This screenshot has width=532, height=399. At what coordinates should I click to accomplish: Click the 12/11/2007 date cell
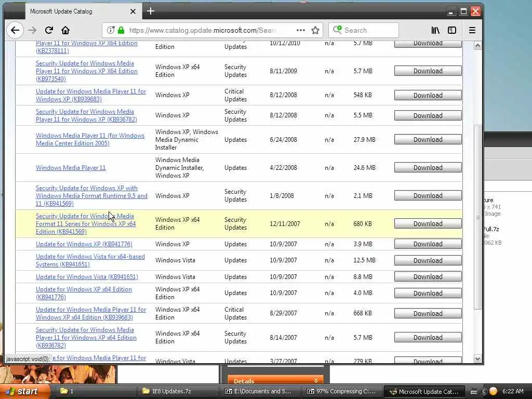pyautogui.click(x=285, y=223)
